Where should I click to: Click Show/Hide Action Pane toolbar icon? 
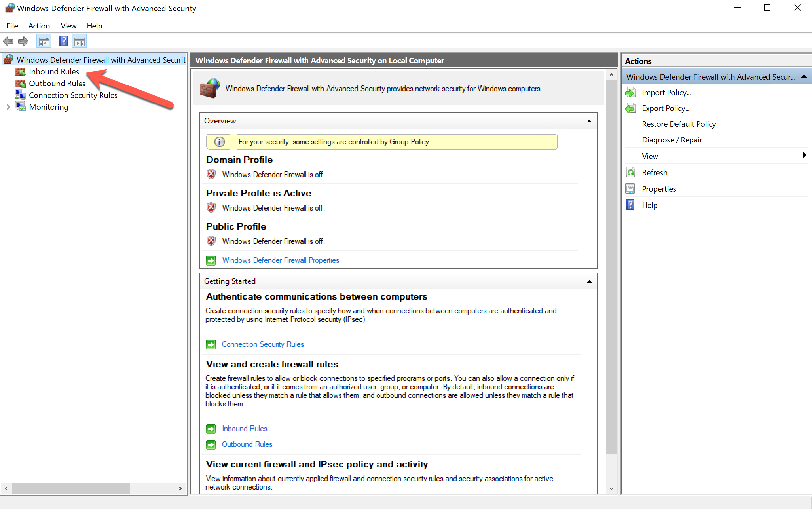click(80, 41)
